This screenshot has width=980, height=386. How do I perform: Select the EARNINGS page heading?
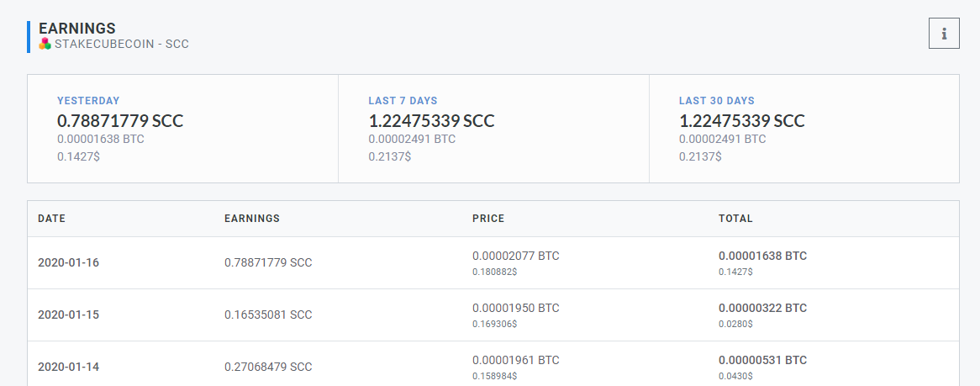click(76, 28)
